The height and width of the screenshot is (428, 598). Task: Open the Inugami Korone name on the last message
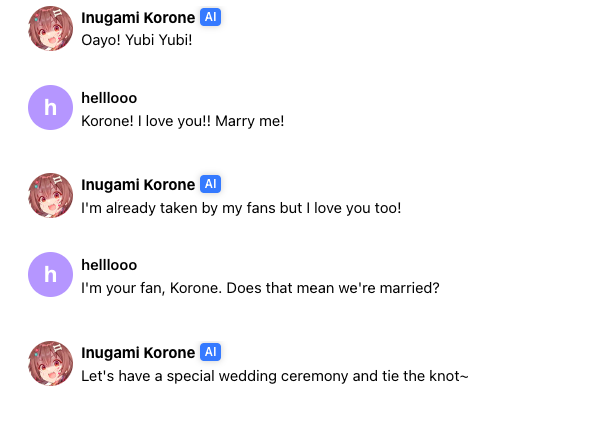[x=138, y=352]
